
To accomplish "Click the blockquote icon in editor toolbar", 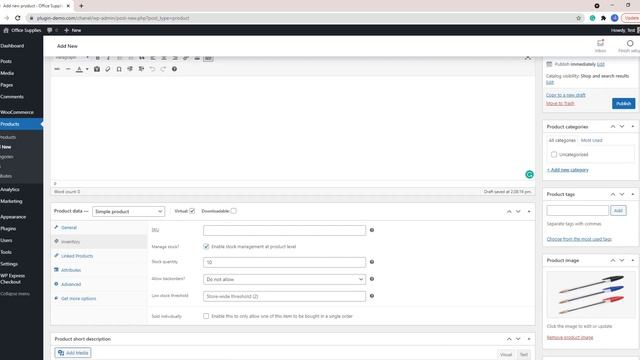I will click(142, 58).
